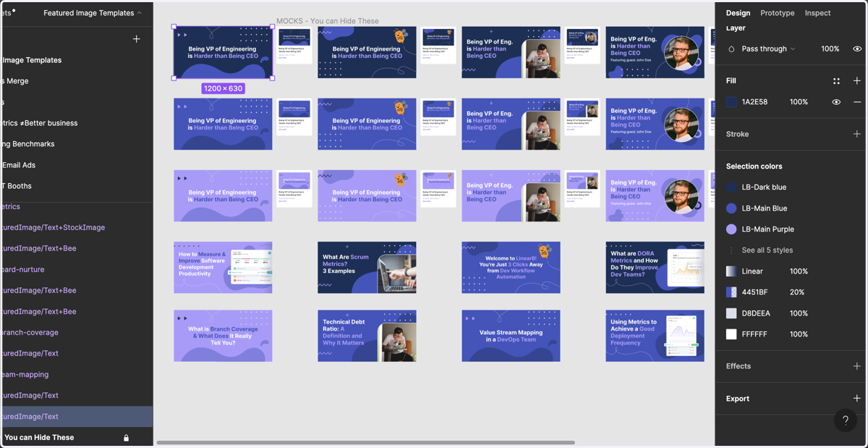The width and height of the screenshot is (868, 448).
Task: Click the 4451BF color swatch
Action: (731, 292)
